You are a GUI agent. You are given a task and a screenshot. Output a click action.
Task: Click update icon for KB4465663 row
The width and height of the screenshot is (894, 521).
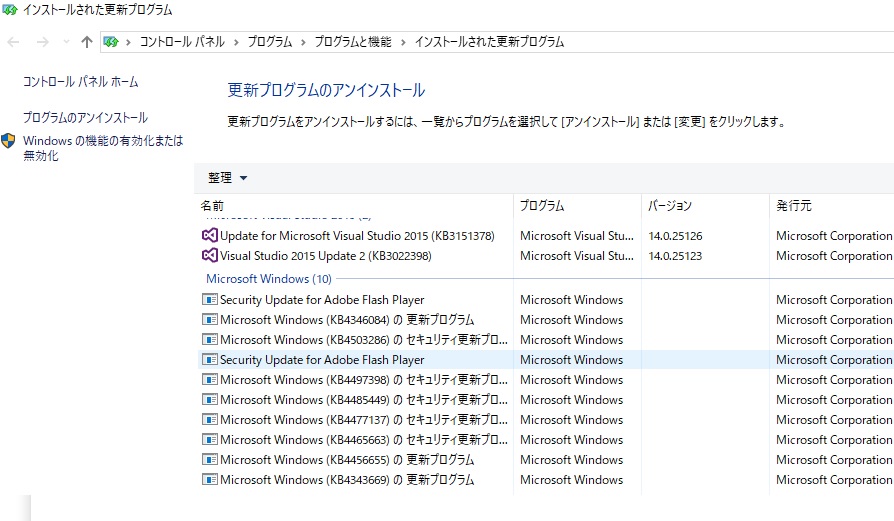pos(210,439)
